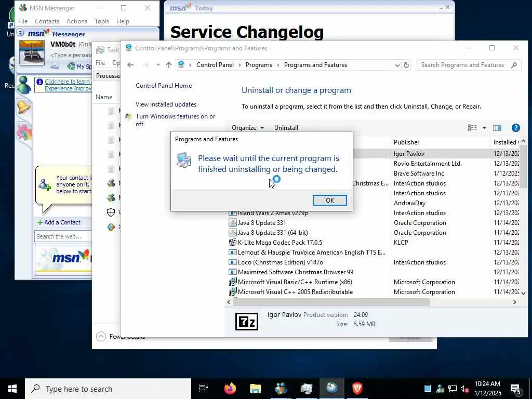This screenshot has width=532, height=399.
Task: Click the VM0b0t display picture
Action: coord(32,52)
